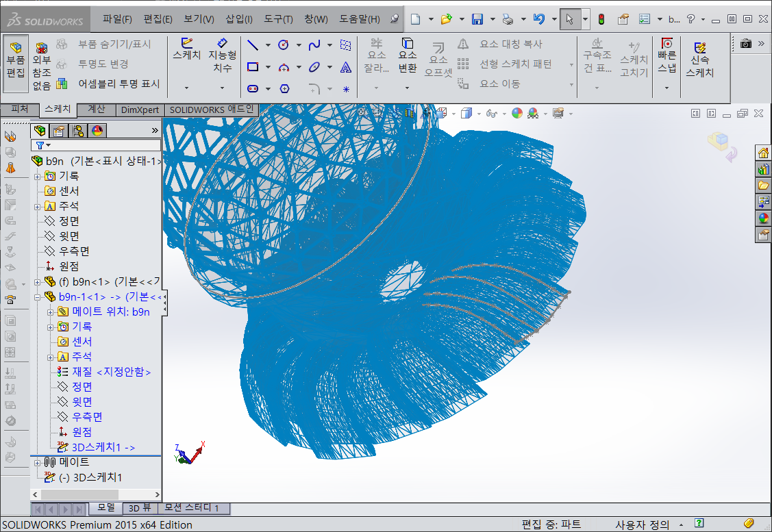Click the screen capture camera icon
772x532 pixels.
pyautogui.click(x=746, y=44)
